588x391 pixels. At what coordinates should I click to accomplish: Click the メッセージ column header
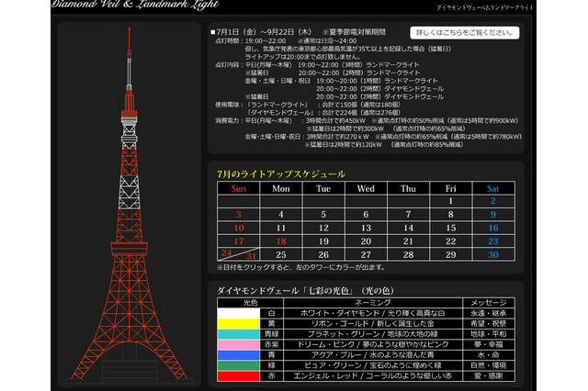tap(489, 303)
